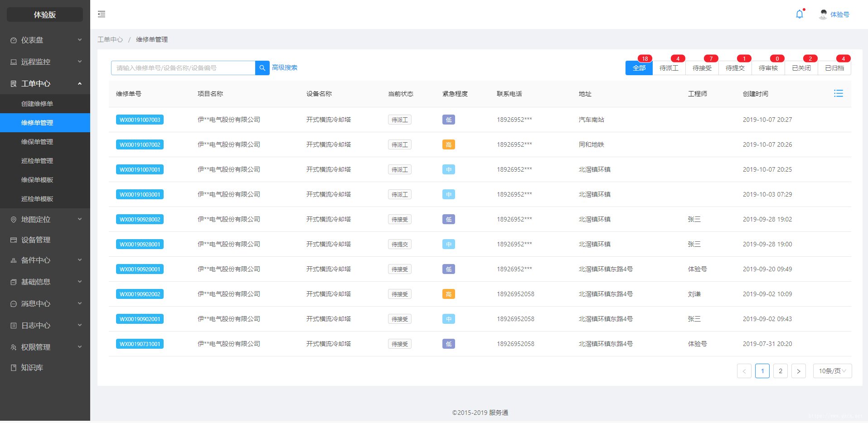Select the 待派工 filter tab
This screenshot has width=868, height=423.
click(x=669, y=68)
